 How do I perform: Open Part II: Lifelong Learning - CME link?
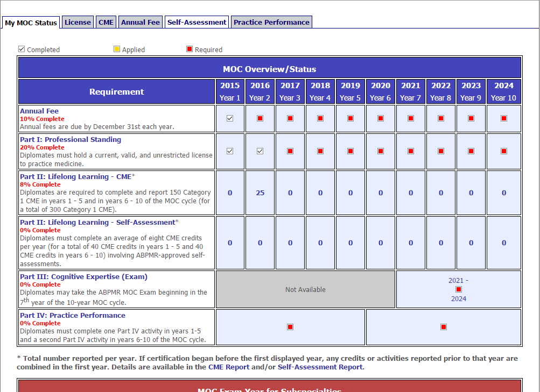tap(76, 177)
